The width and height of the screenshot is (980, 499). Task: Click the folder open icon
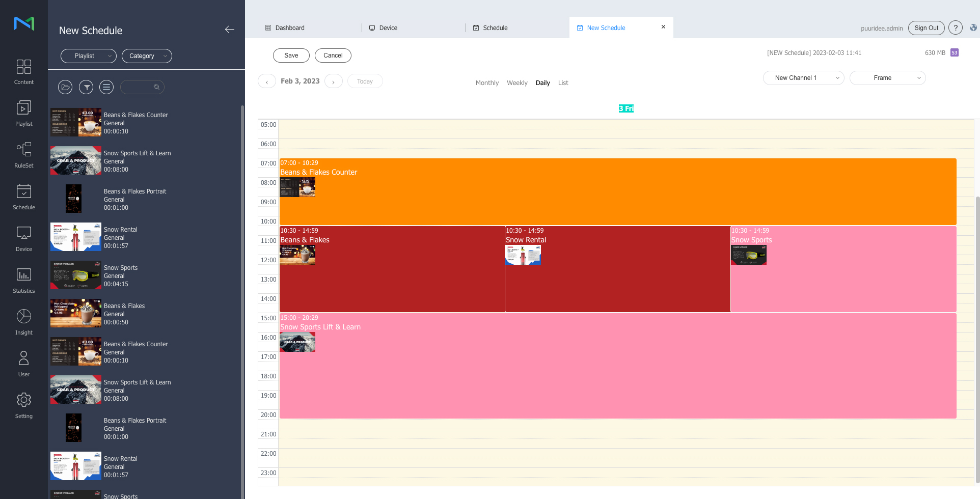pyautogui.click(x=65, y=87)
